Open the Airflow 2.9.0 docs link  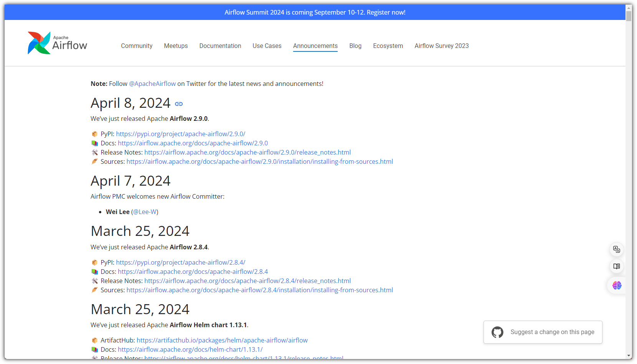point(193,143)
